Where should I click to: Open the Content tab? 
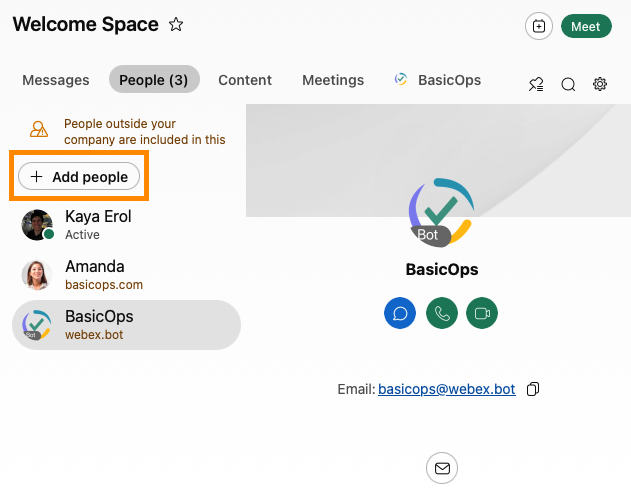(245, 80)
